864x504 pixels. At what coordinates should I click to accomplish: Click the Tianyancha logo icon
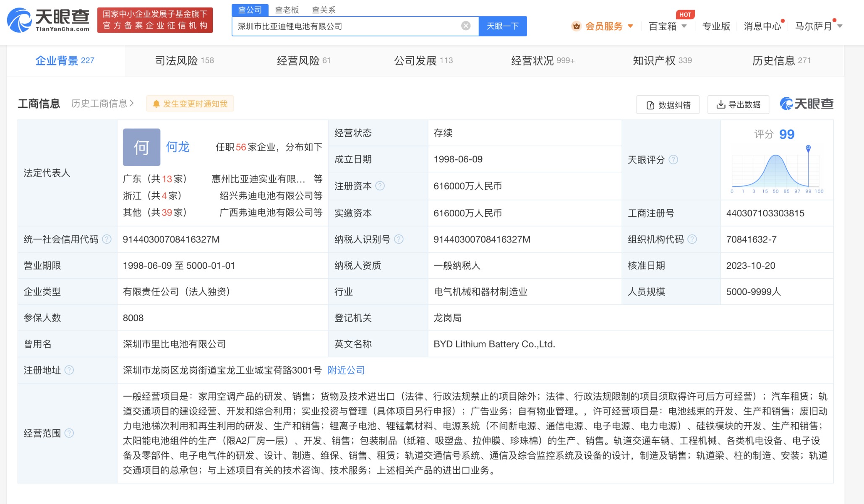pos(19,18)
